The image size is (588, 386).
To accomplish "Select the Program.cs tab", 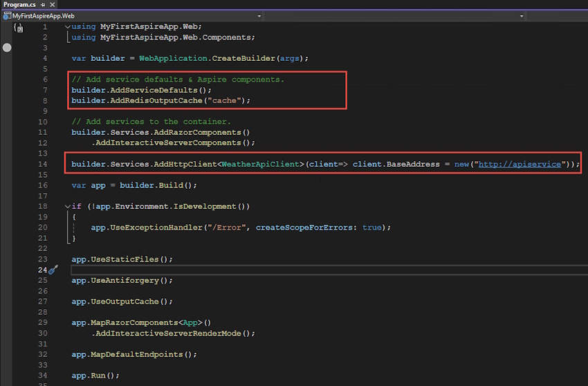I will tap(19, 5).
